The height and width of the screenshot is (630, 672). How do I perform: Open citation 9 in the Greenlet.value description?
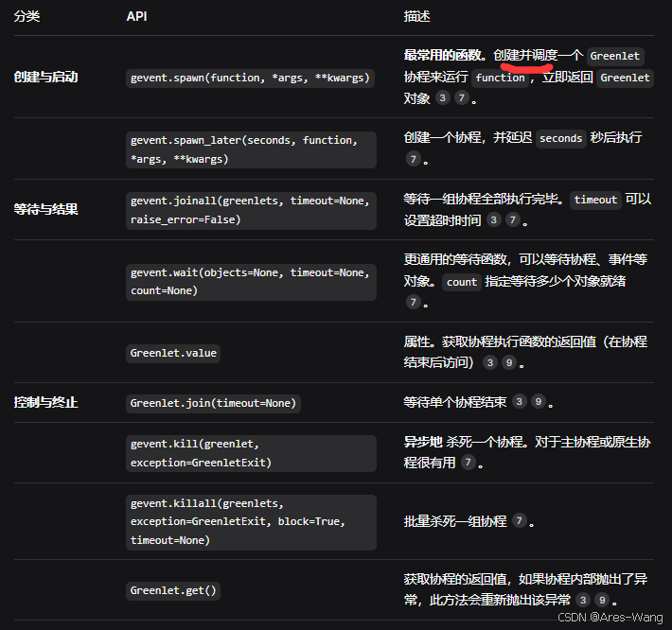[x=509, y=362]
